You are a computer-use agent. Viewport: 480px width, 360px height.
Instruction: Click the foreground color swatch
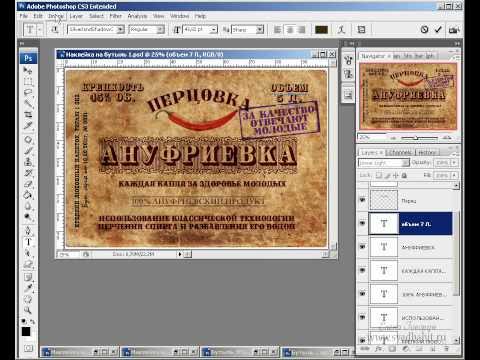click(x=25, y=332)
